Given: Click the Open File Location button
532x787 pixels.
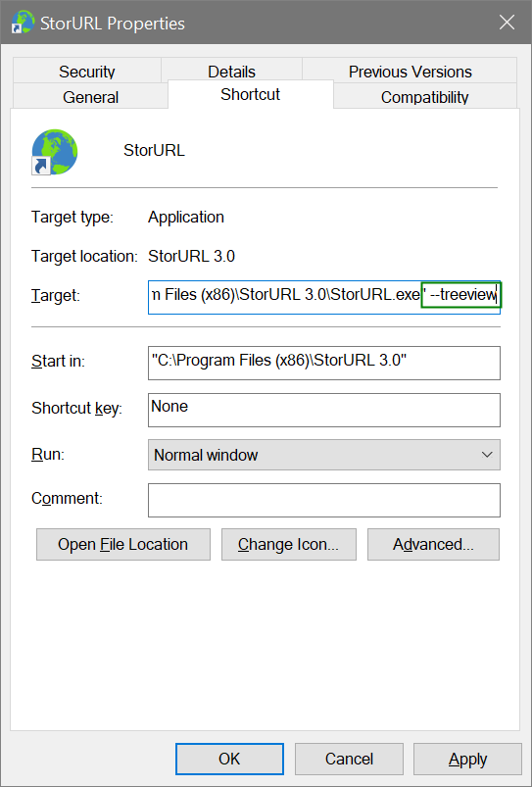Looking at the screenshot, I should pyautogui.click(x=123, y=545).
